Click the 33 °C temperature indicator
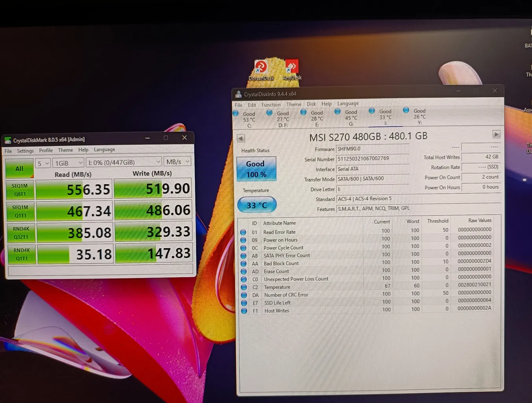The width and height of the screenshot is (532, 403). click(x=257, y=205)
